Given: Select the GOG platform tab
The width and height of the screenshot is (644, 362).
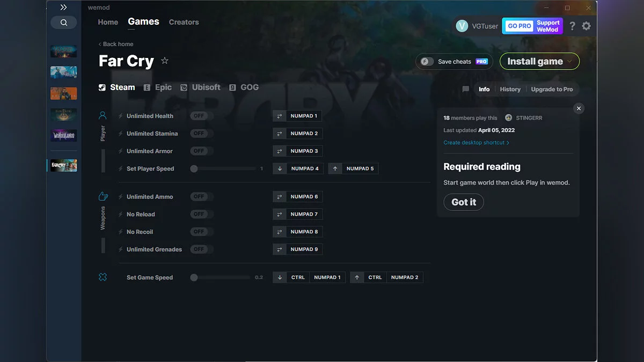Looking at the screenshot, I should 244,87.
